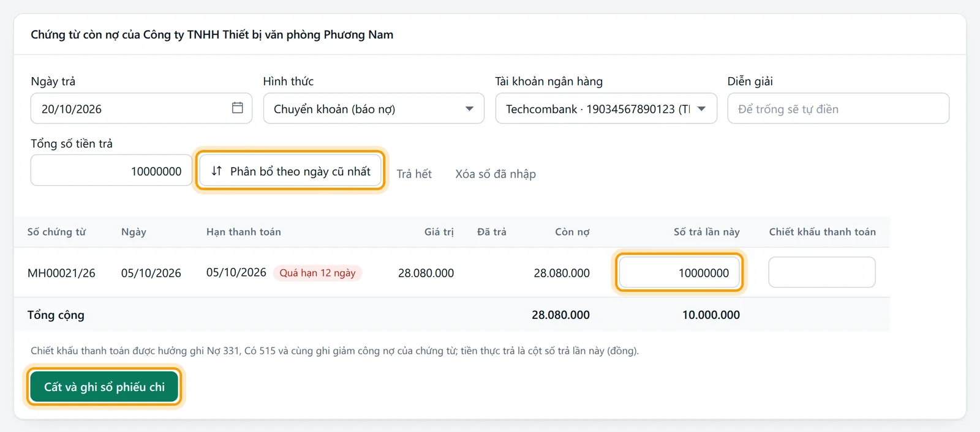The height and width of the screenshot is (432, 980).
Task: Click the Tổng cộng row label
Action: (x=56, y=315)
